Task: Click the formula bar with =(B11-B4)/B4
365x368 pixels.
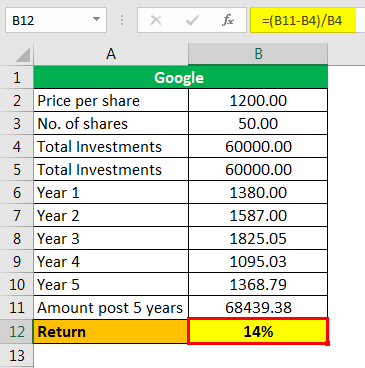Action: click(x=307, y=20)
